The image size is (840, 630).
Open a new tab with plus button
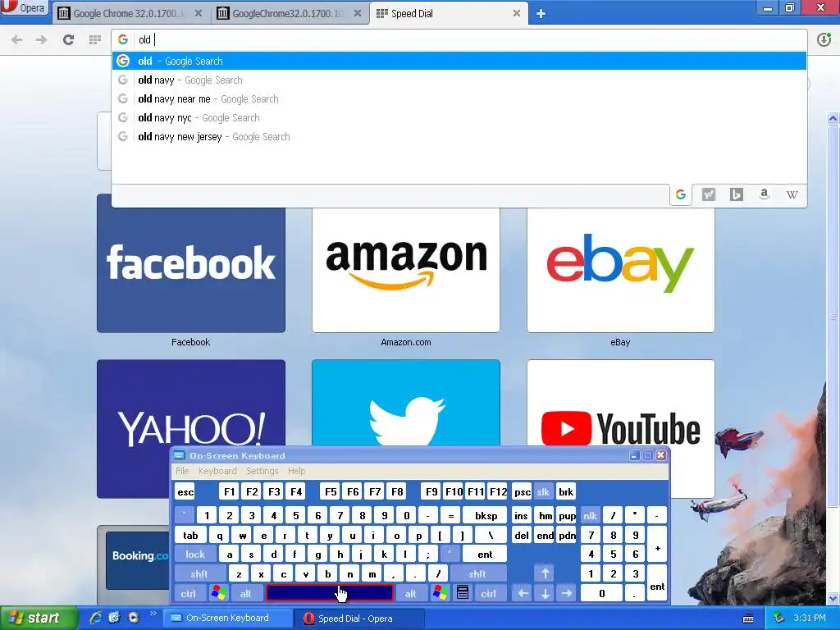point(541,13)
